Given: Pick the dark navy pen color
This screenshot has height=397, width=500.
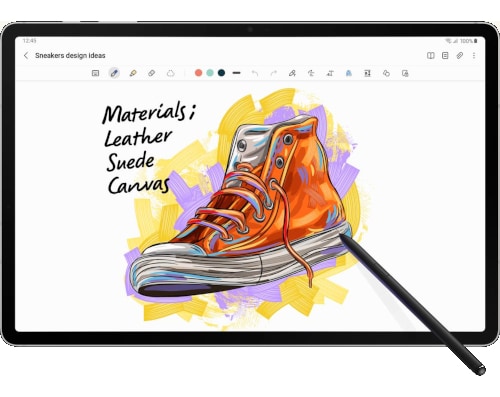Looking at the screenshot, I should tap(221, 73).
